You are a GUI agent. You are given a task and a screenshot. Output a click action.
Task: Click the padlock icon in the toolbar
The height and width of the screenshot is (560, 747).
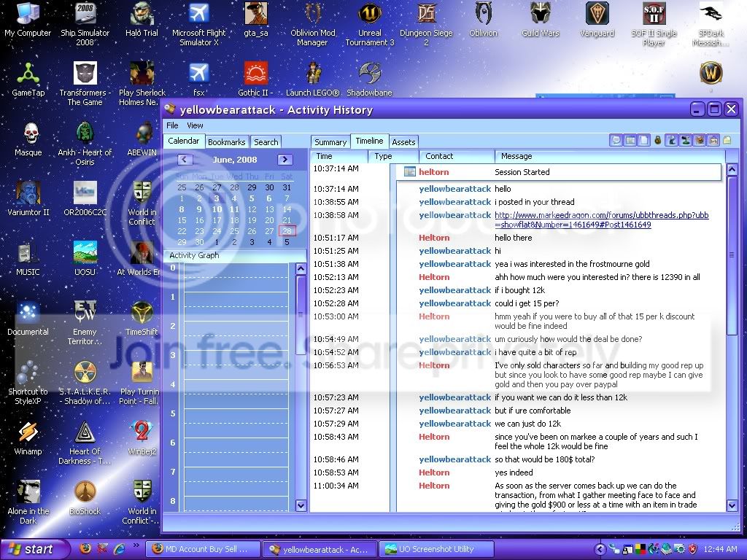coord(658,140)
